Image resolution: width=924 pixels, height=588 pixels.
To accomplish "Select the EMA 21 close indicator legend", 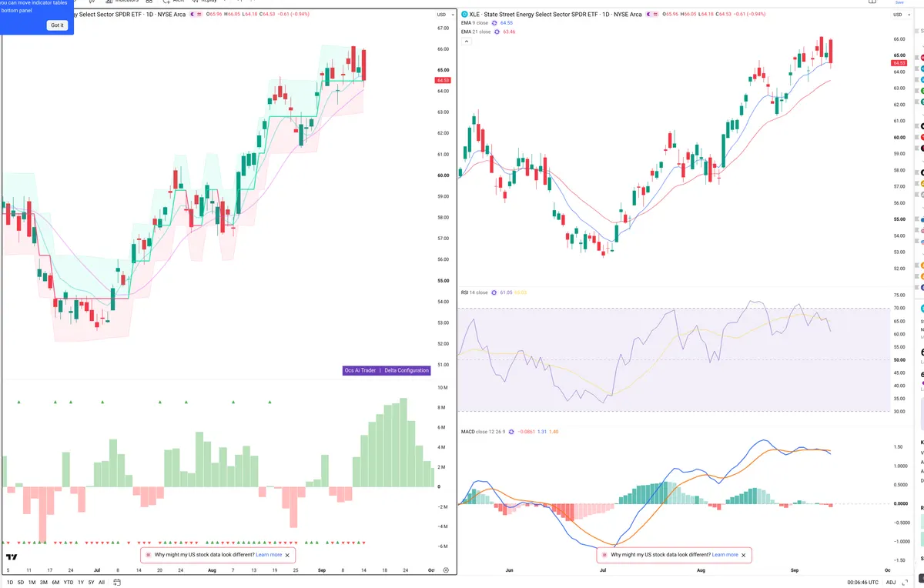I will click(476, 32).
